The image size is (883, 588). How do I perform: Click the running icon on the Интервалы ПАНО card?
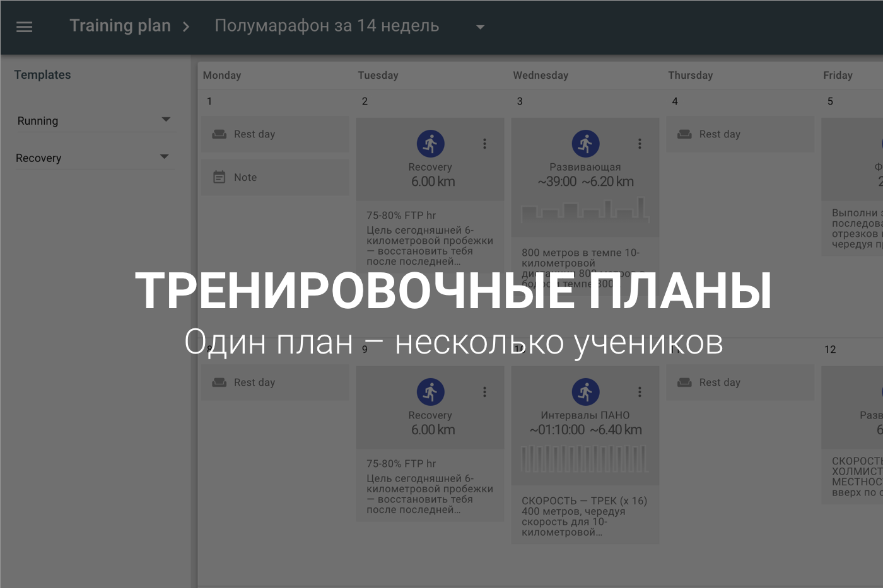tap(585, 391)
